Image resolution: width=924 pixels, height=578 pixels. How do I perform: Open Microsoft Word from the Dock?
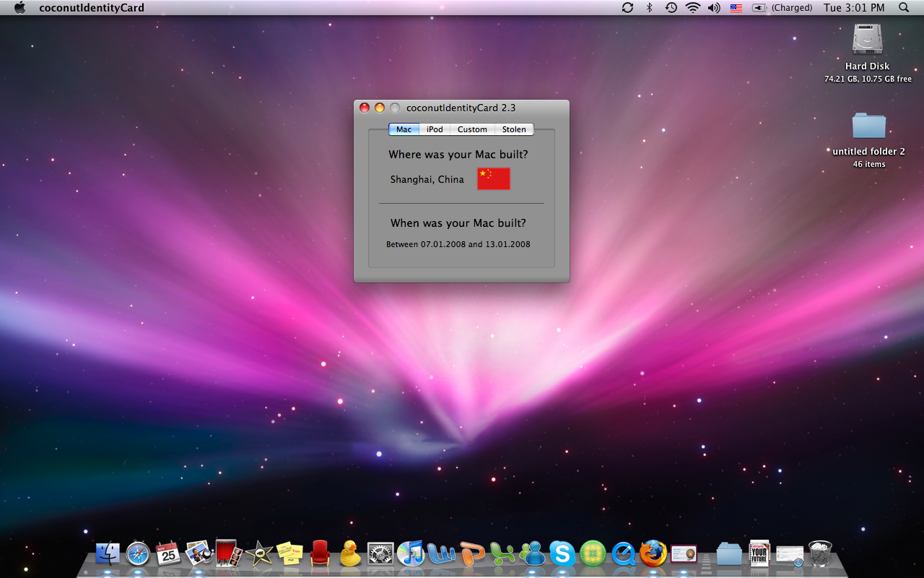click(x=441, y=553)
